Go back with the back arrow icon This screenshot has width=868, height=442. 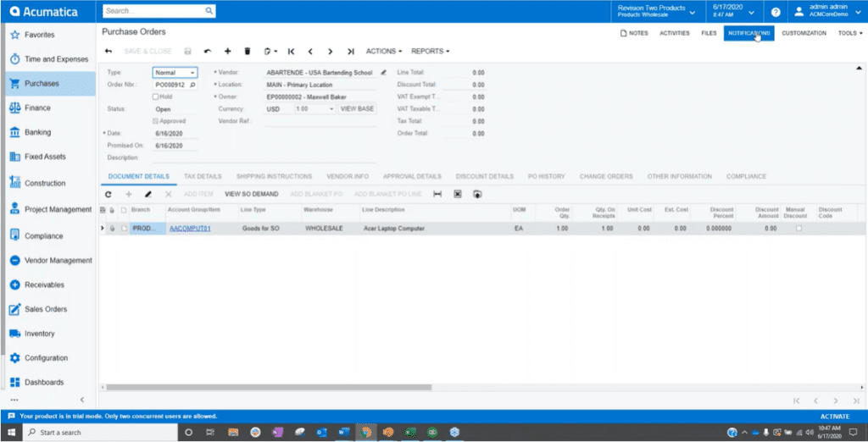(108, 52)
